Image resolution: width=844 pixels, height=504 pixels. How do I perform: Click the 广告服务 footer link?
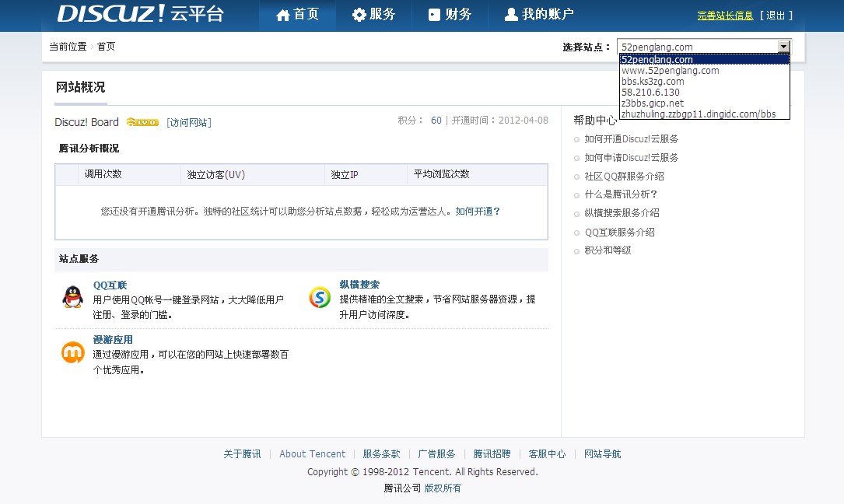[436, 454]
